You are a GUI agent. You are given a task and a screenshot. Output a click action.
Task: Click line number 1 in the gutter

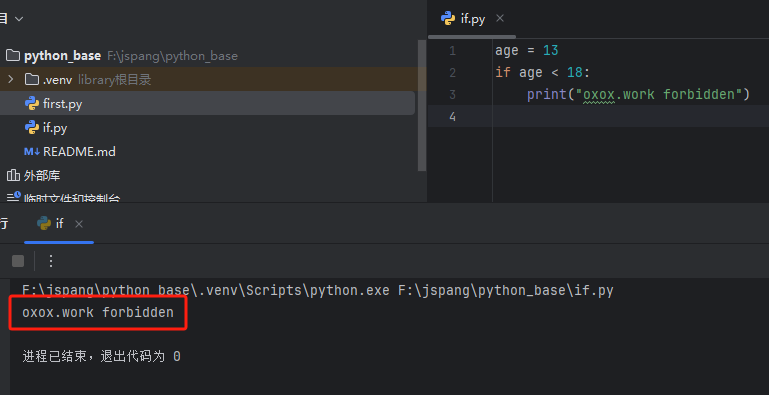point(452,51)
